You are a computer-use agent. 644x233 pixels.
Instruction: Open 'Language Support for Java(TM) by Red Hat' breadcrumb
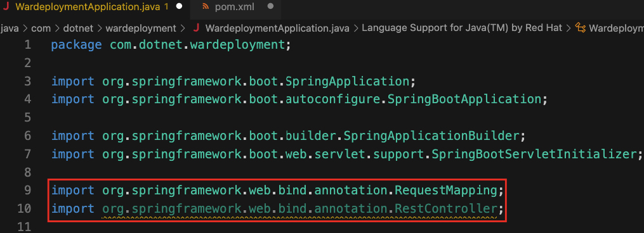click(x=463, y=28)
